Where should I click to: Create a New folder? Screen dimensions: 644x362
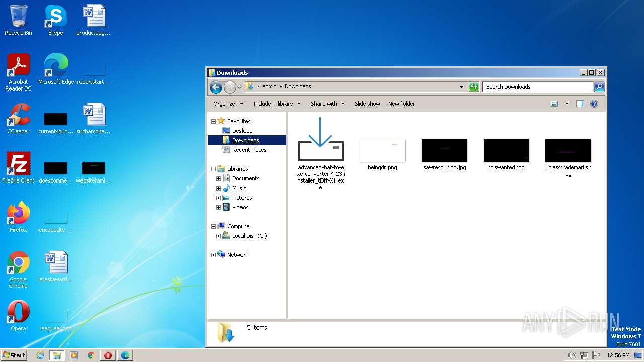[401, 104]
